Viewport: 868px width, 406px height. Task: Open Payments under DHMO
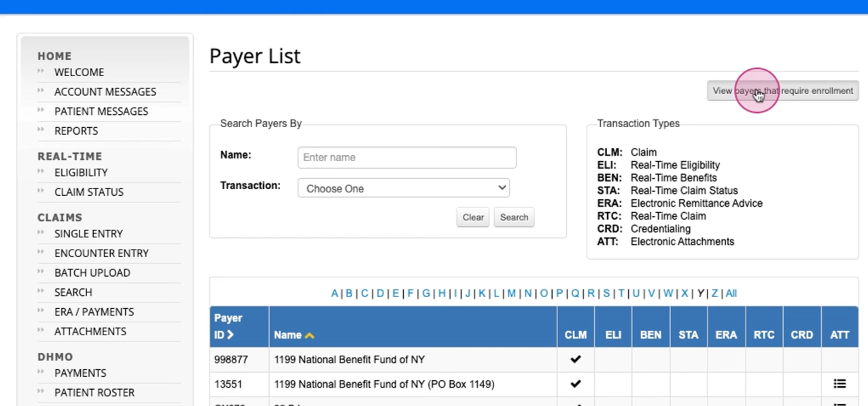(80, 373)
